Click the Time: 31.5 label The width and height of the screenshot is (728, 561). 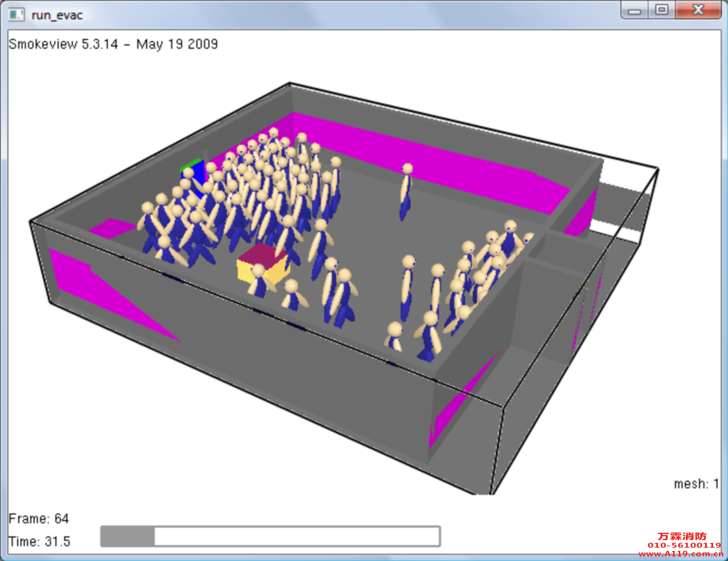click(40, 541)
